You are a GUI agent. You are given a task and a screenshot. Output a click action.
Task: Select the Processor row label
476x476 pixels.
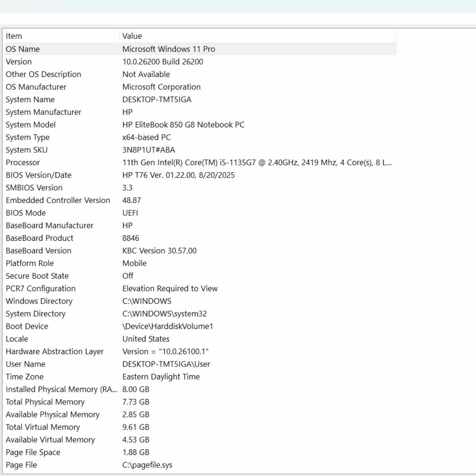(x=23, y=163)
